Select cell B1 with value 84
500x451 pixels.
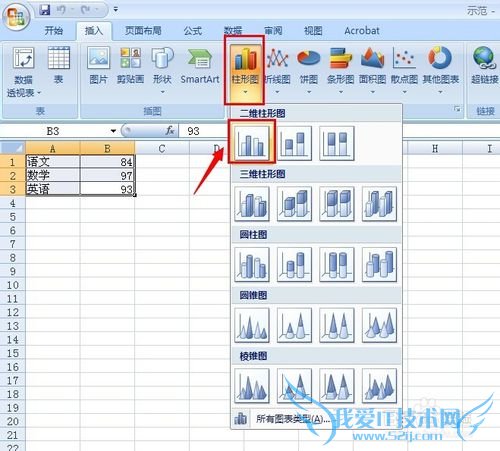click(107, 162)
